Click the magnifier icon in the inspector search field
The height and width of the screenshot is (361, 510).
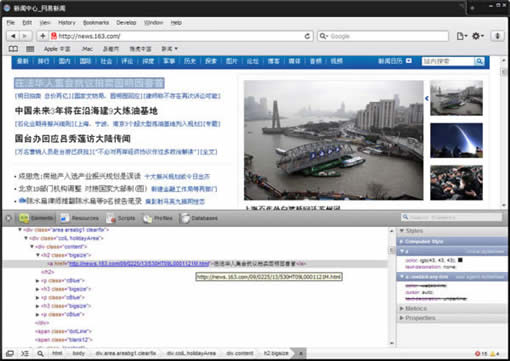pos(406,217)
